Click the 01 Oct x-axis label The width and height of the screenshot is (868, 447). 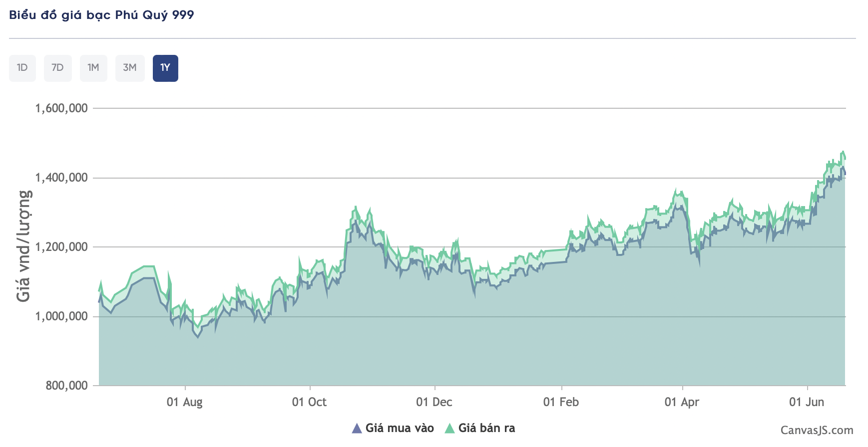(x=309, y=402)
